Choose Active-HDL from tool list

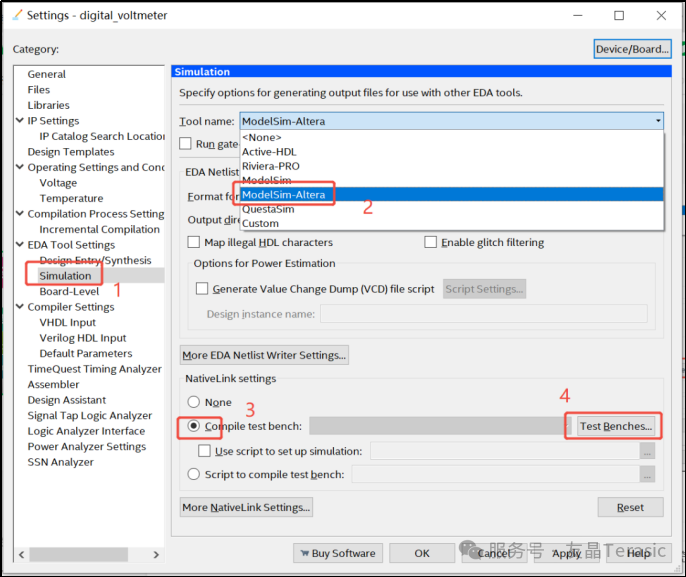pyautogui.click(x=452, y=152)
